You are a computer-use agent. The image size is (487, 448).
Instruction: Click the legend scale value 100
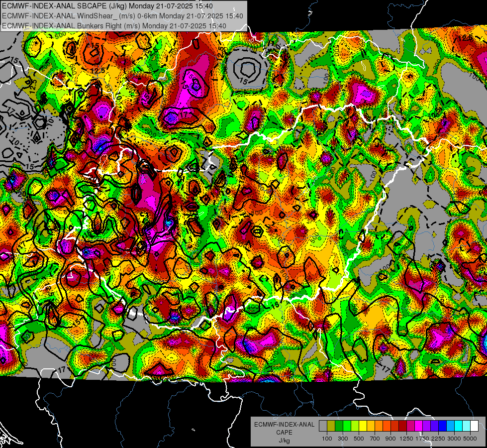coord(327,439)
